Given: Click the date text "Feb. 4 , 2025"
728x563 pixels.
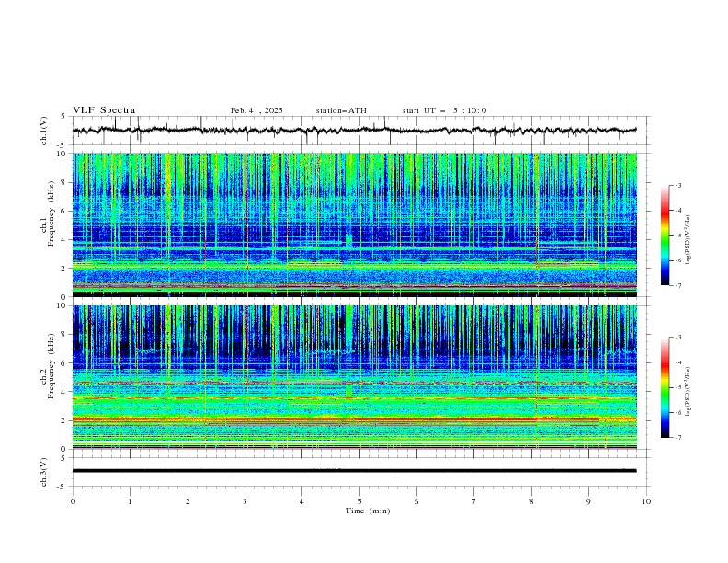Looking at the screenshot, I should point(256,110).
